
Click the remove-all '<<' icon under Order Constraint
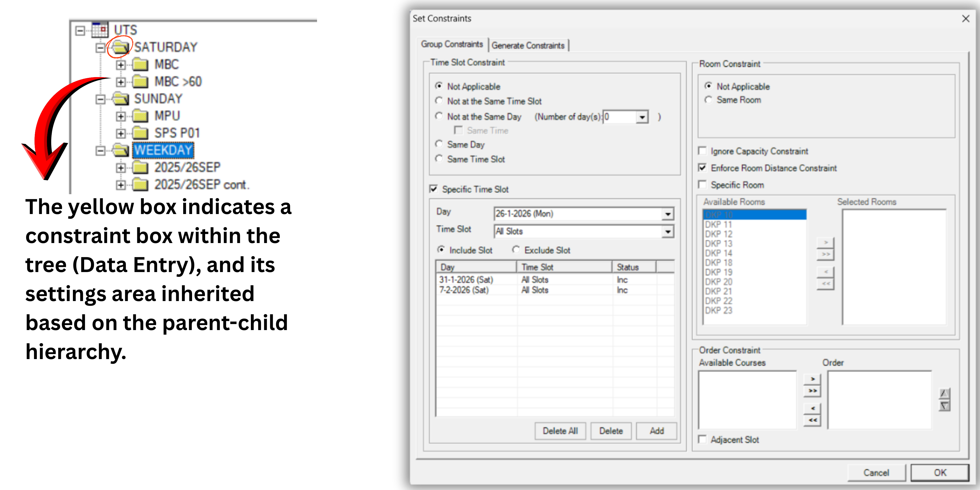pyautogui.click(x=812, y=420)
